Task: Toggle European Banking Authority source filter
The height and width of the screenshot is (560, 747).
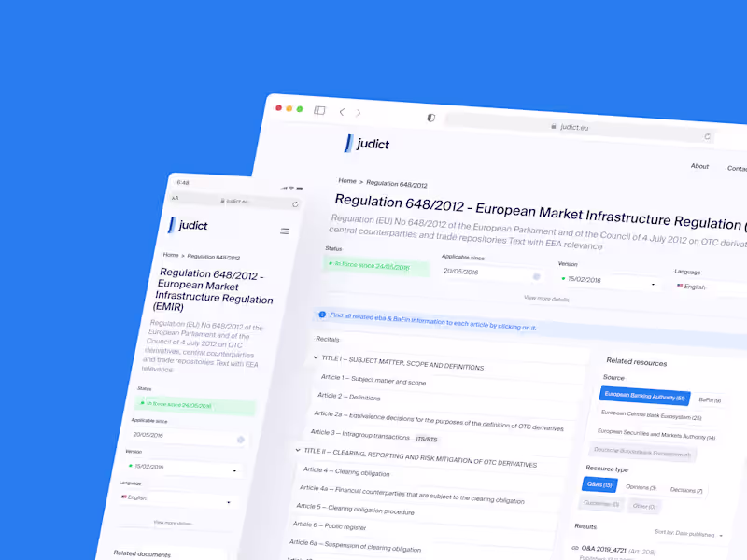Action: coord(644,396)
